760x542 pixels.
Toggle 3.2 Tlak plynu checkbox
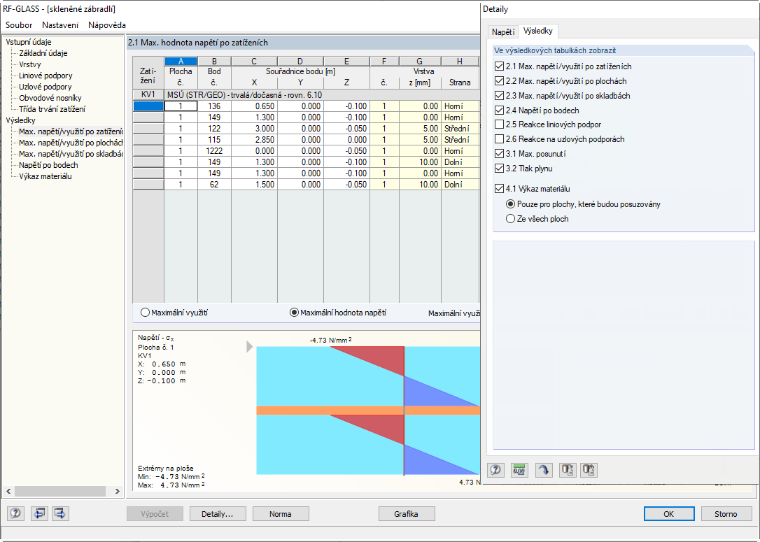point(499,168)
